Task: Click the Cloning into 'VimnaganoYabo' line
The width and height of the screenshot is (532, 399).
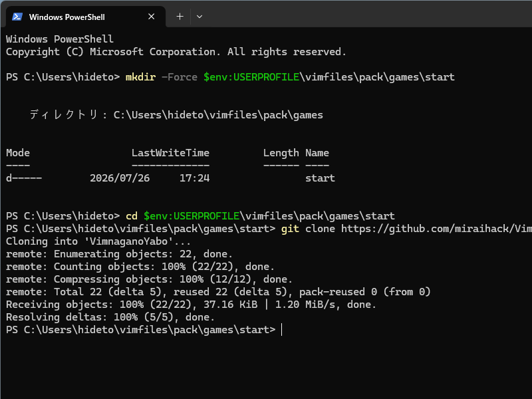Action: [98, 241]
